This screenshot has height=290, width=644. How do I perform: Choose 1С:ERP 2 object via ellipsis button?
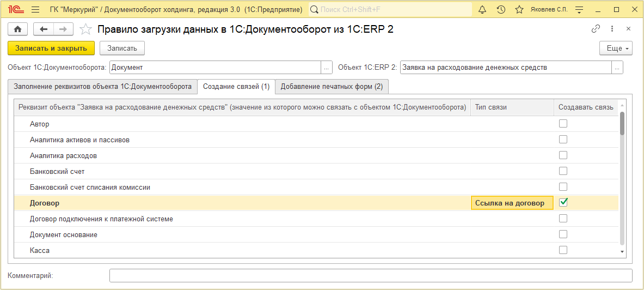tap(617, 68)
